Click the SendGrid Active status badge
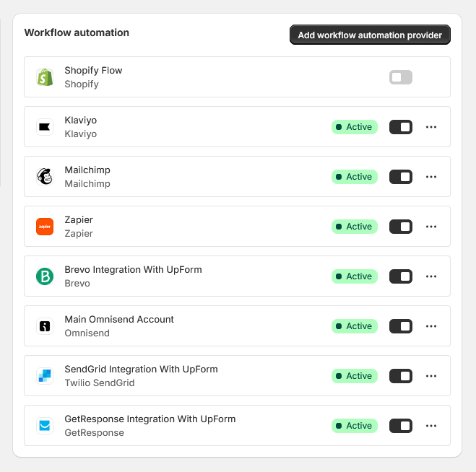This screenshot has height=472, width=476. [x=354, y=376]
